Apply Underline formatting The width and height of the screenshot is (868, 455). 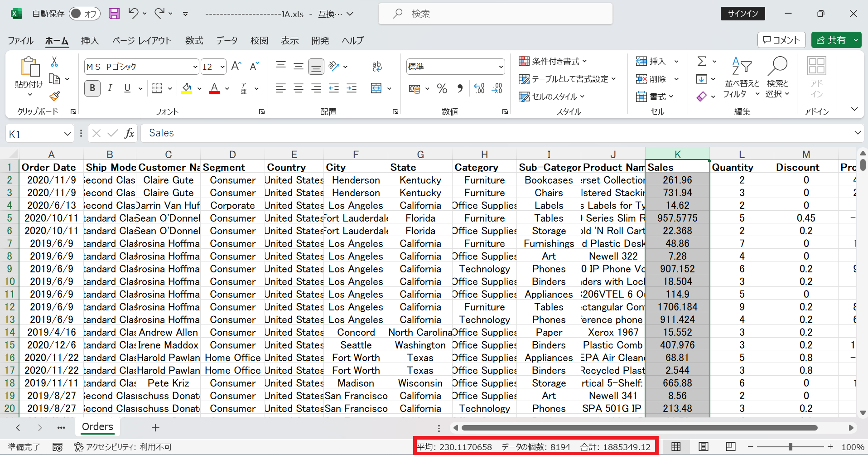click(x=127, y=88)
